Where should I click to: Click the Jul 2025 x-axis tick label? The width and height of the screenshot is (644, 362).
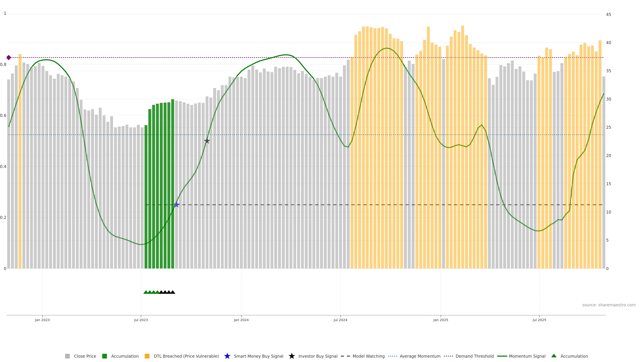click(x=539, y=320)
